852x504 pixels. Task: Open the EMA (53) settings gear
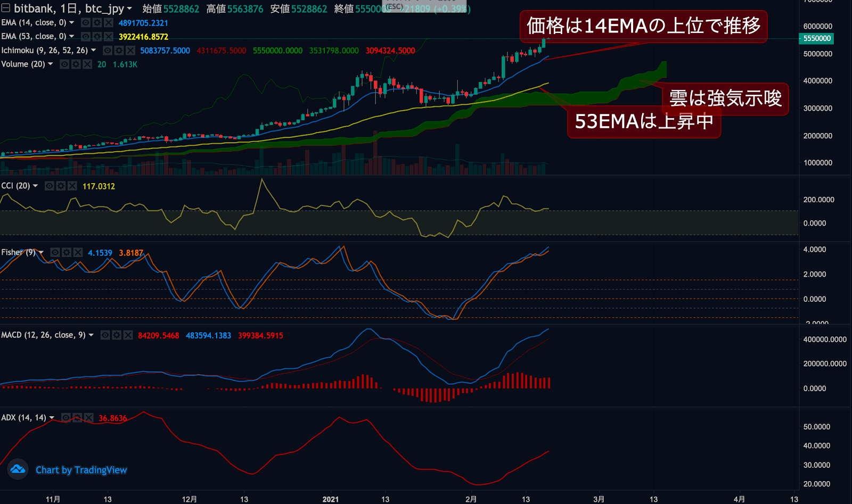click(x=97, y=36)
